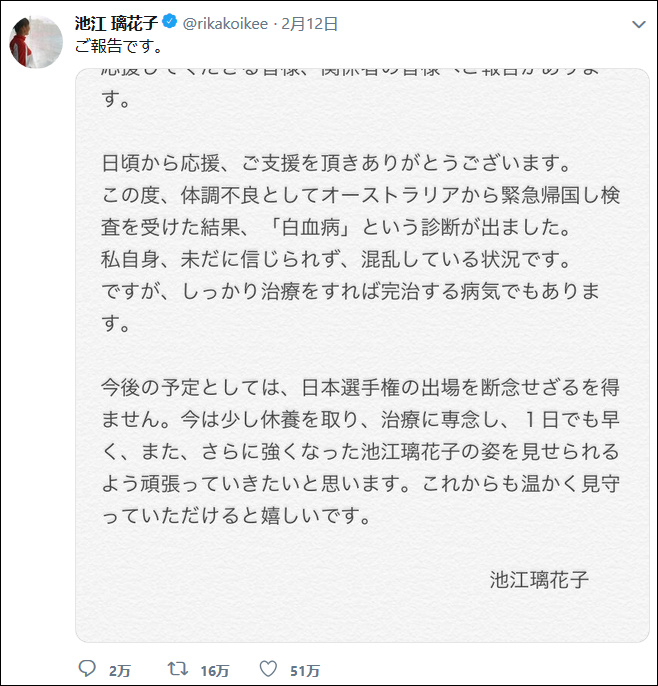The height and width of the screenshot is (686, 658).
Task: Open the tweet's 2月12日 date link
Action: [x=310, y=23]
